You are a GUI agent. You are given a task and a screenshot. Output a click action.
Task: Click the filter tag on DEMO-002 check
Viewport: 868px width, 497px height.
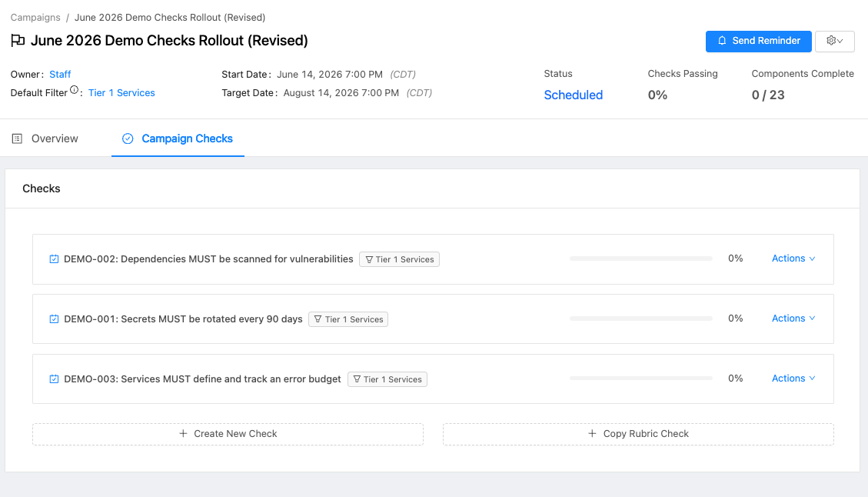tap(399, 259)
